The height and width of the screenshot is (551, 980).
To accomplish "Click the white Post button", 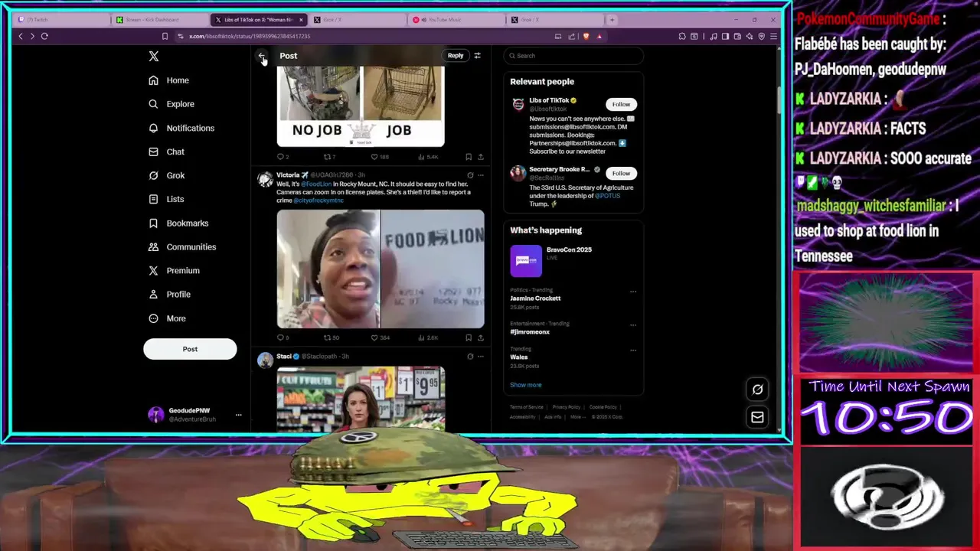I will (x=190, y=349).
